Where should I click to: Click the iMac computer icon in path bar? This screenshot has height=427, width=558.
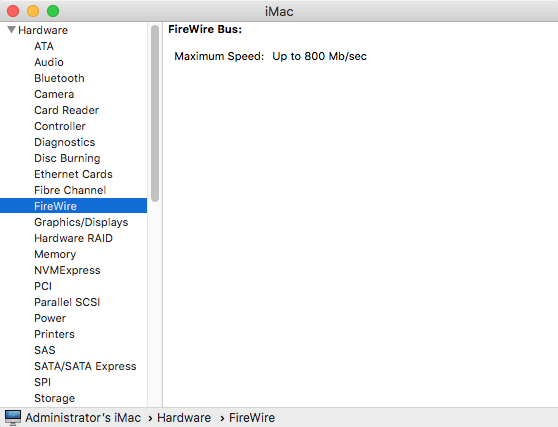tap(13, 417)
